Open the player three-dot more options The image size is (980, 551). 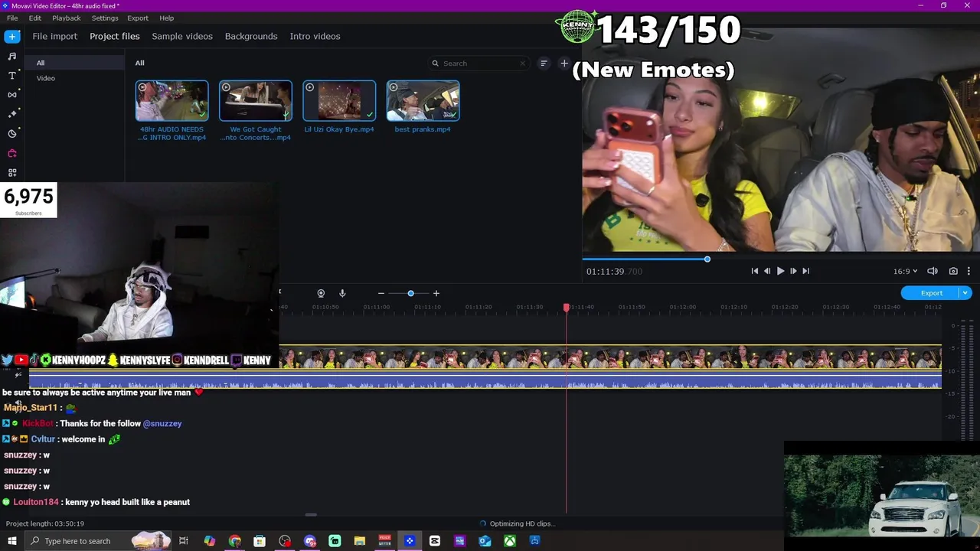969,271
